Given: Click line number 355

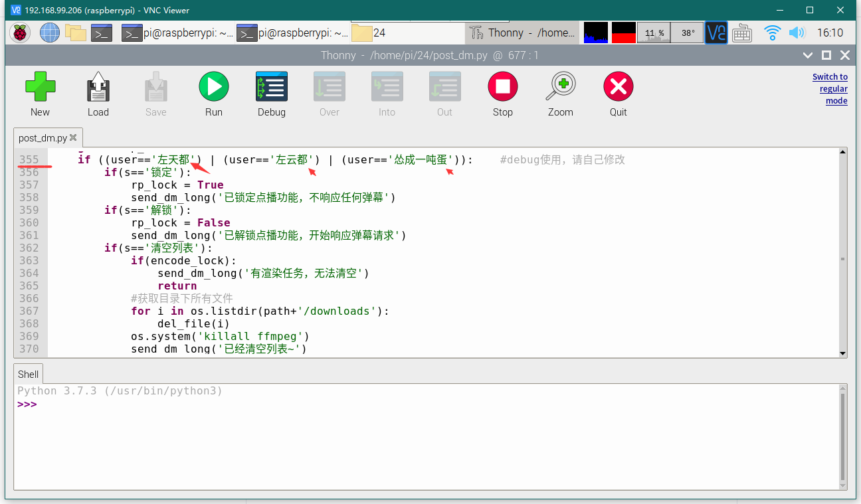Looking at the screenshot, I should click(29, 159).
